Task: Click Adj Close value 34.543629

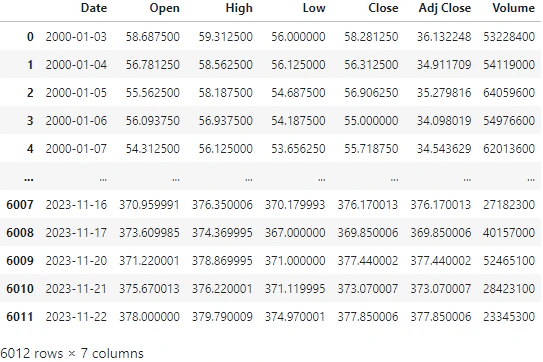Action: (x=444, y=149)
